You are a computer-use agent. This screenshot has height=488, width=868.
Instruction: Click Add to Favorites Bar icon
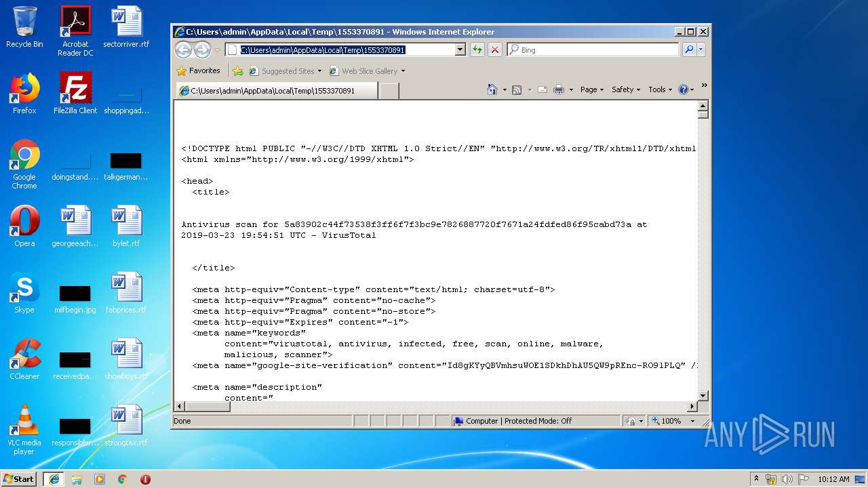(238, 70)
